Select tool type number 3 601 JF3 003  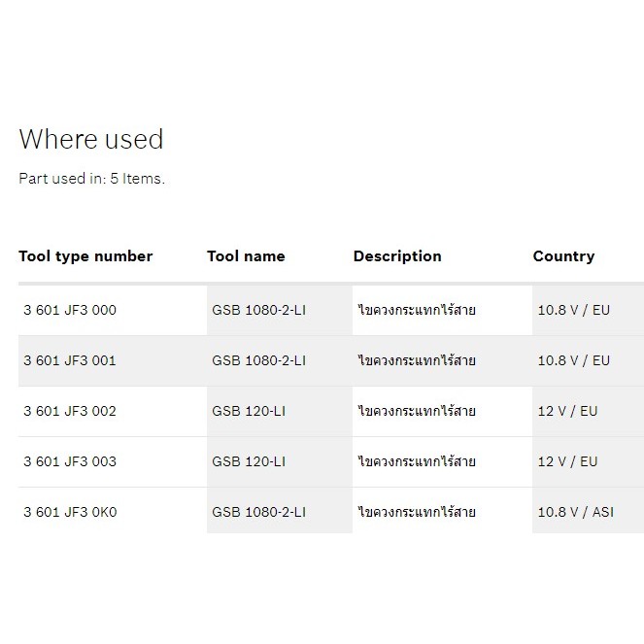[70, 461]
